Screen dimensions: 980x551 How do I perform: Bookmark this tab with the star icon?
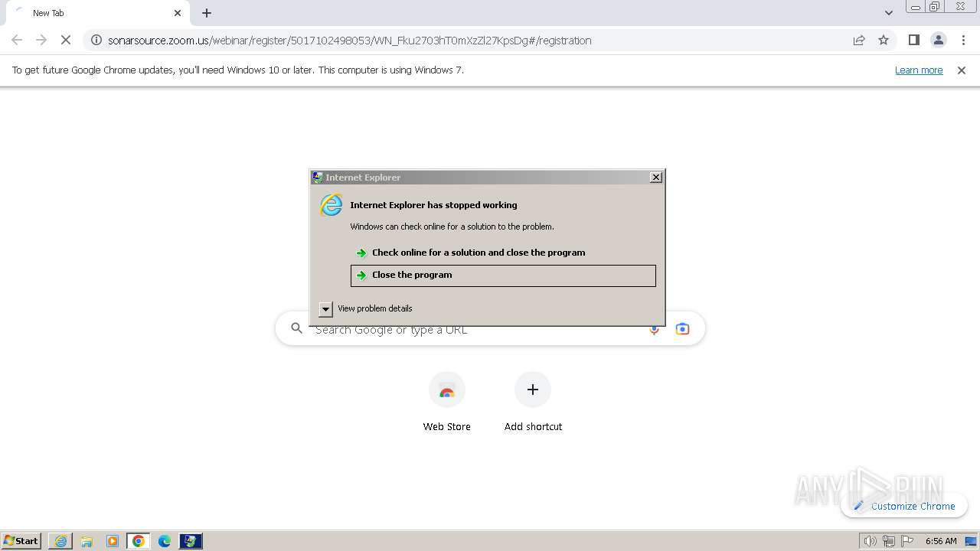(x=884, y=40)
